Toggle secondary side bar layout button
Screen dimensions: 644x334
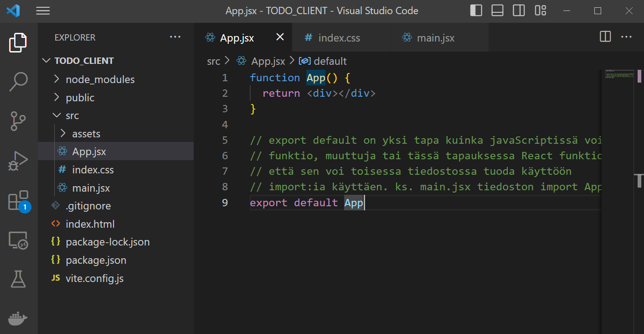coord(519,10)
